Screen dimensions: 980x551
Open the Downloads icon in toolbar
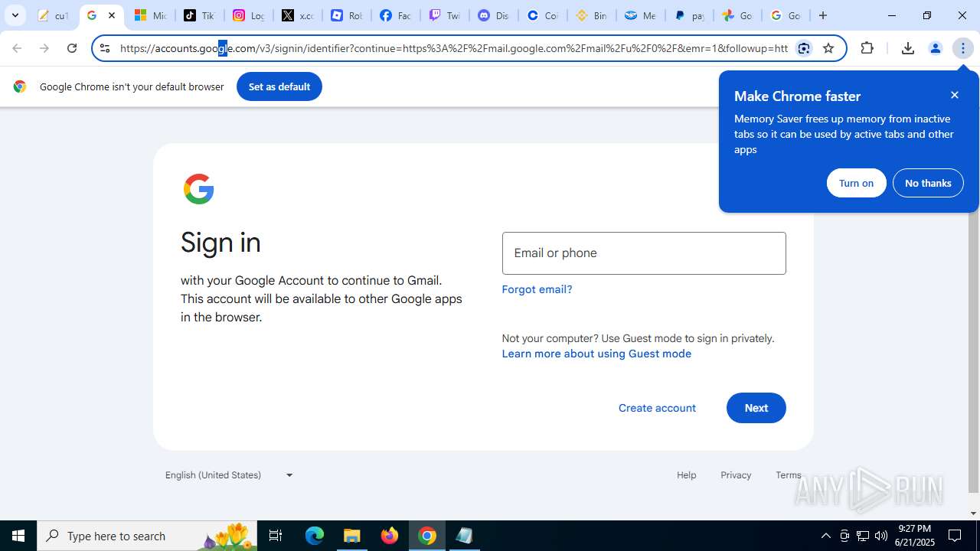click(x=908, y=48)
